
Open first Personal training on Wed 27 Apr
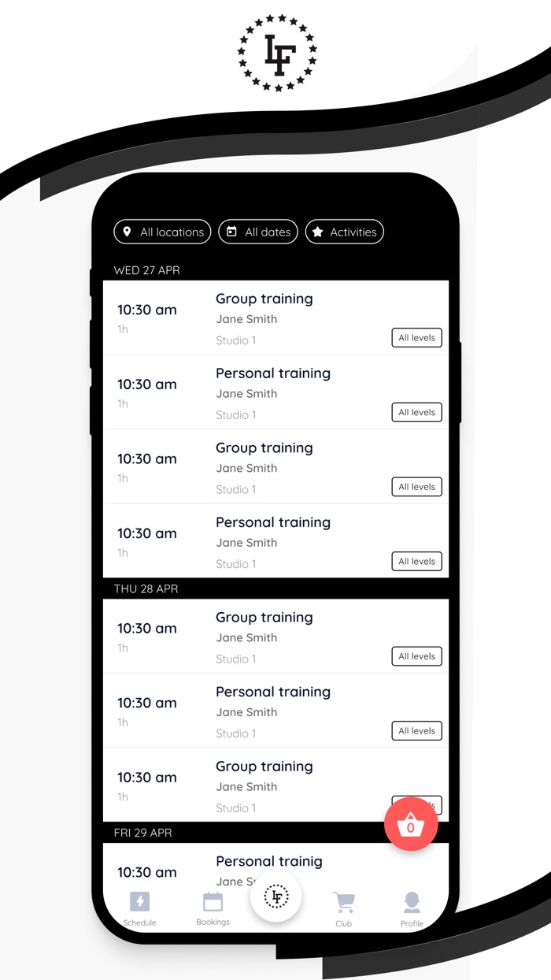pyautogui.click(x=273, y=373)
